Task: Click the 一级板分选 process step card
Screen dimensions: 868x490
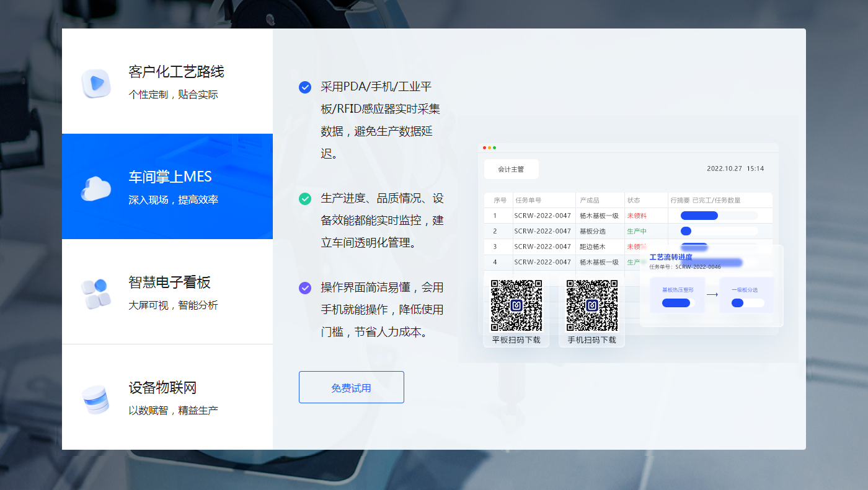Action: (x=746, y=295)
